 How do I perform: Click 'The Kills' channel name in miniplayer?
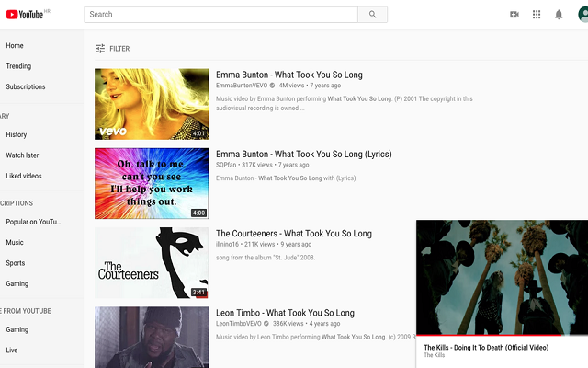(435, 355)
